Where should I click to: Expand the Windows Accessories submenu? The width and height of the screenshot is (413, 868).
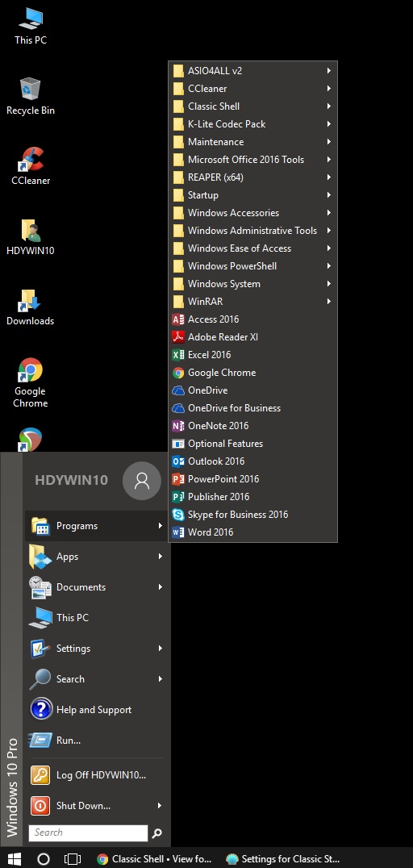253,213
